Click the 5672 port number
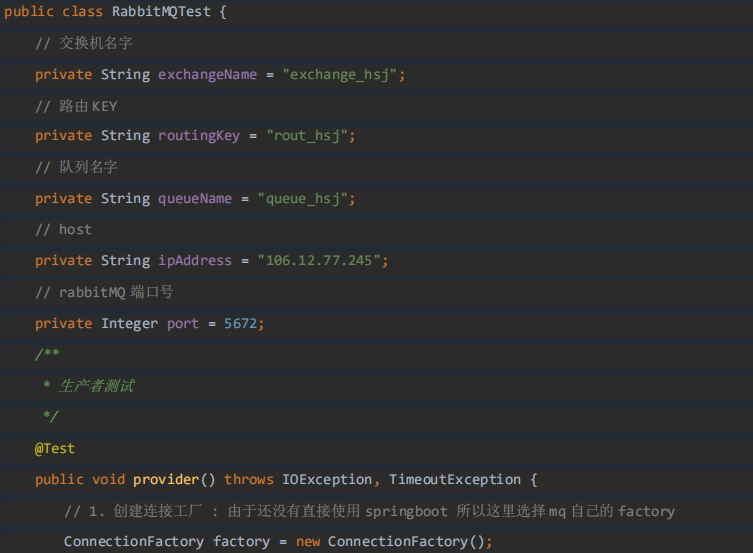 pyautogui.click(x=241, y=324)
